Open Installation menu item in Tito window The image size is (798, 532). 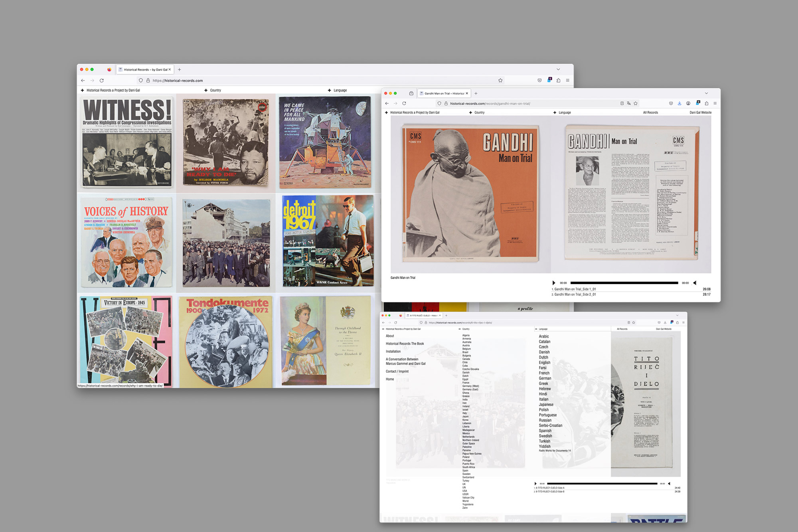[x=393, y=352]
